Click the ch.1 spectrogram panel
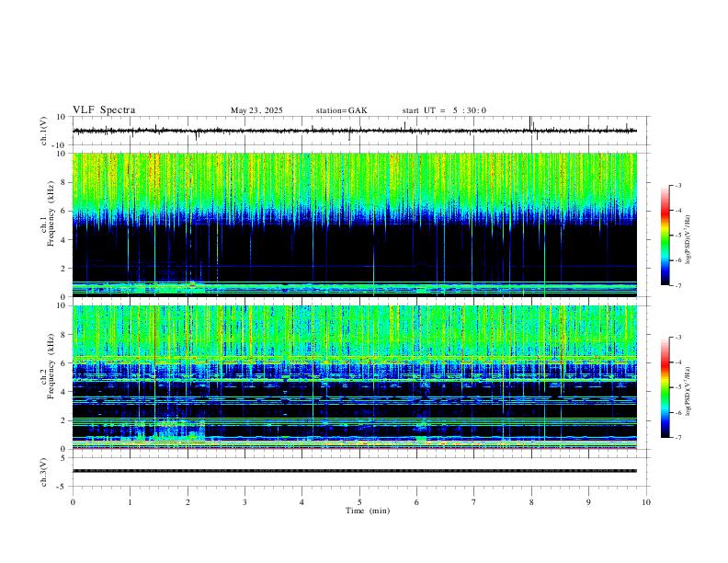 355,224
